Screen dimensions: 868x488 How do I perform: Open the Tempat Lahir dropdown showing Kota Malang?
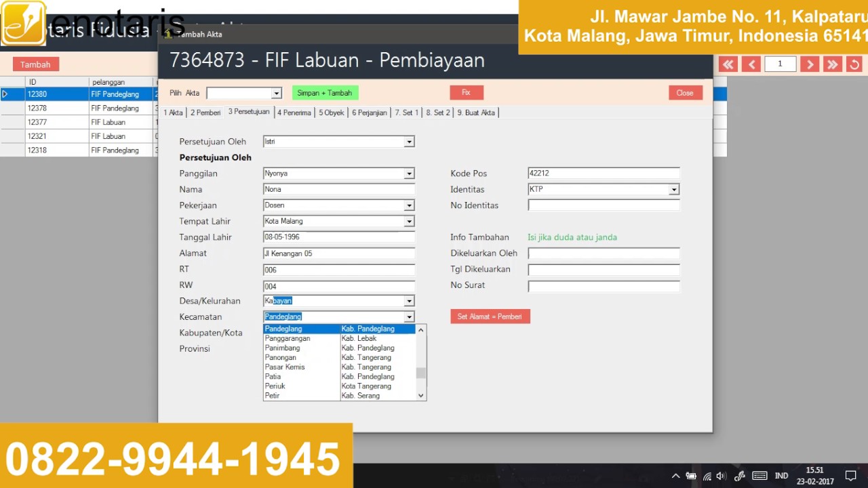pyautogui.click(x=409, y=221)
